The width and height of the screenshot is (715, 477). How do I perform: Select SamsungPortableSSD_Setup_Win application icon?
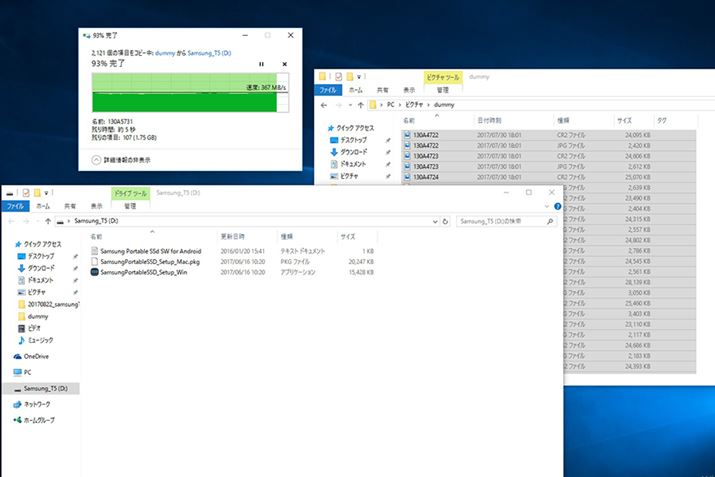pyautogui.click(x=94, y=272)
